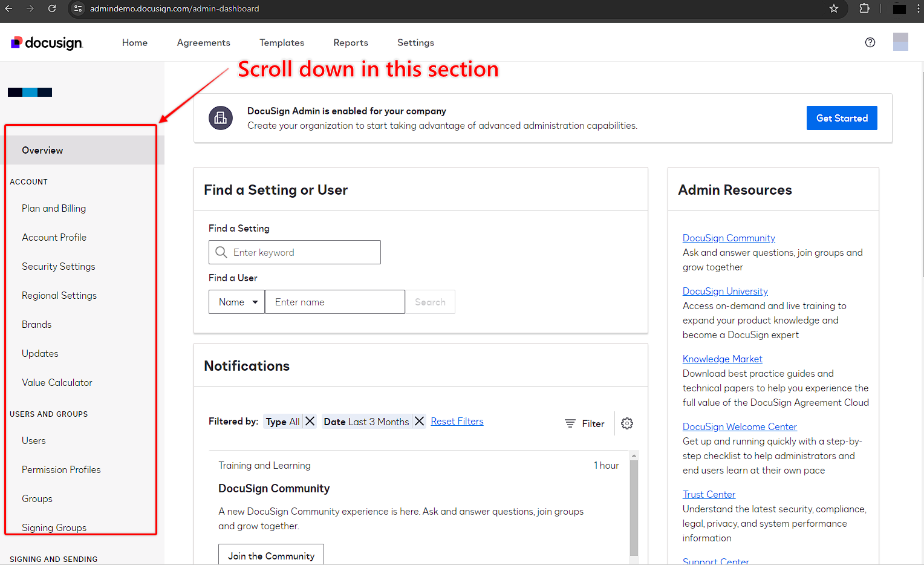Open Permission Profiles

pos(61,469)
